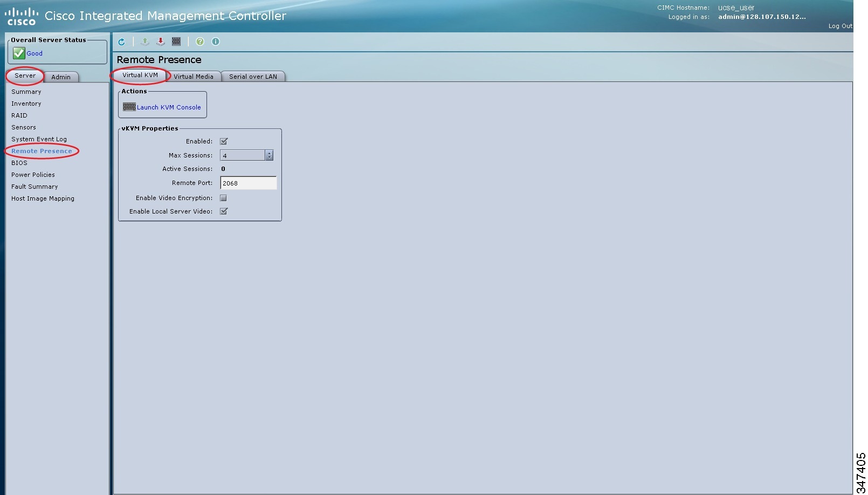868x495 pixels.
Task: Power off the host server
Action: point(160,42)
